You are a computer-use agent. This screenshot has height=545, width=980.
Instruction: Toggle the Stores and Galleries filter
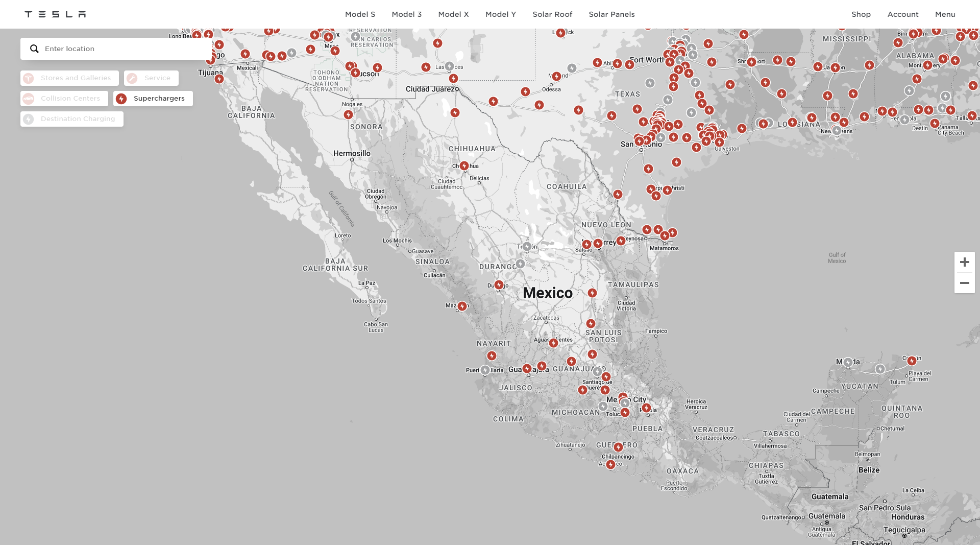(69, 78)
